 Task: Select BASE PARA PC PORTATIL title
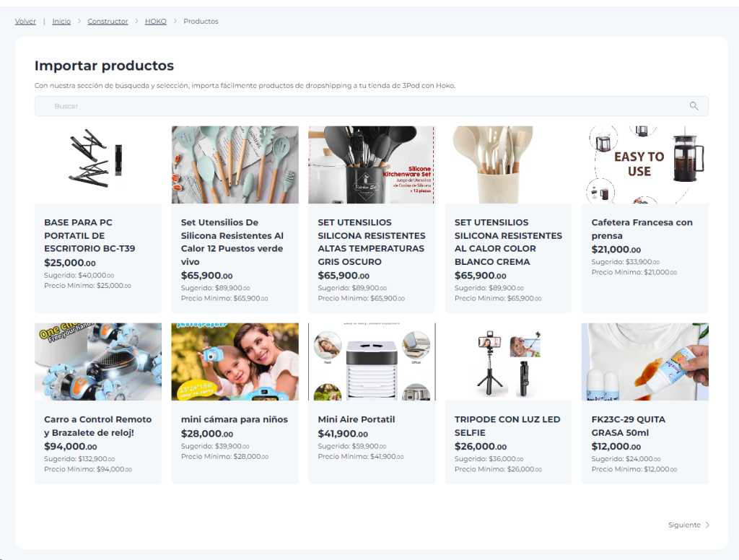89,235
